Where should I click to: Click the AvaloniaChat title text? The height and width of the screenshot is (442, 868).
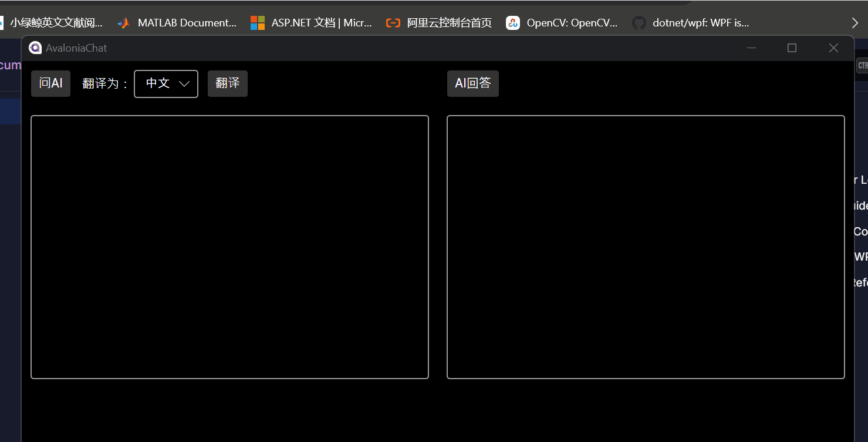click(x=76, y=48)
